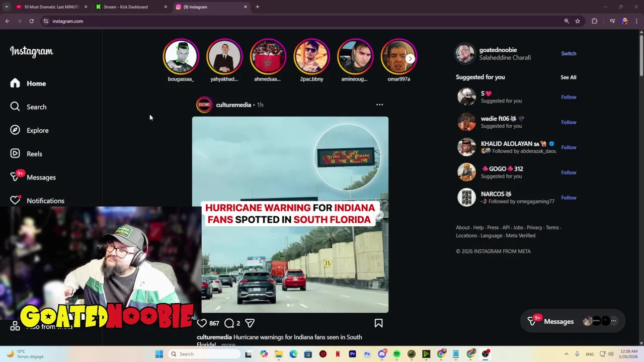Open Search in Instagram sidebar
Screen dimensions: 644x362
click(28, 107)
